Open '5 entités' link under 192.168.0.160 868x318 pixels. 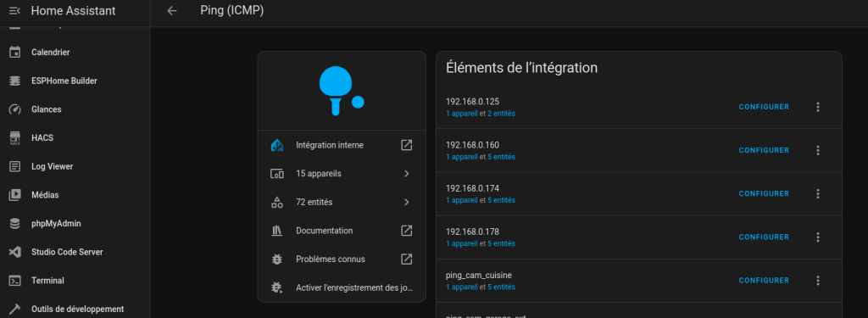click(501, 157)
